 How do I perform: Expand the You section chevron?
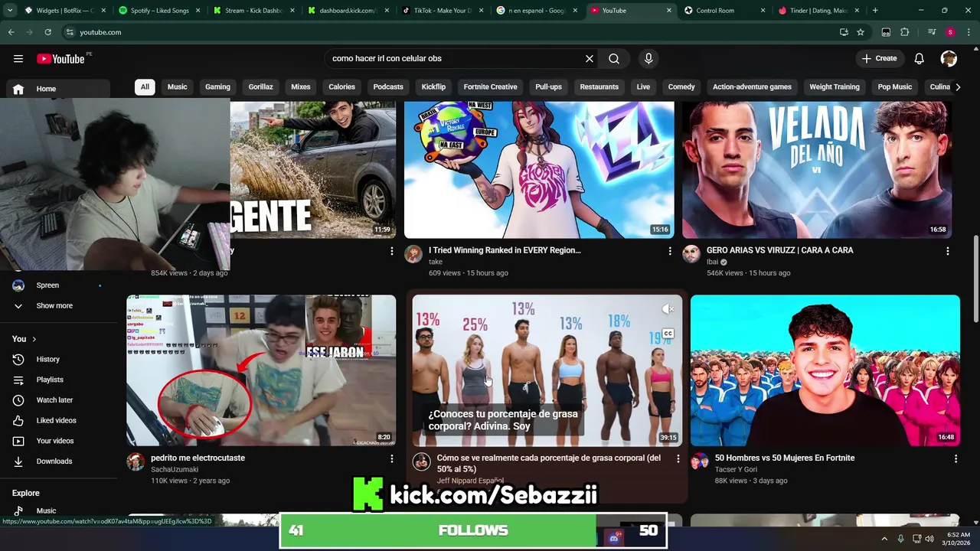(34, 339)
